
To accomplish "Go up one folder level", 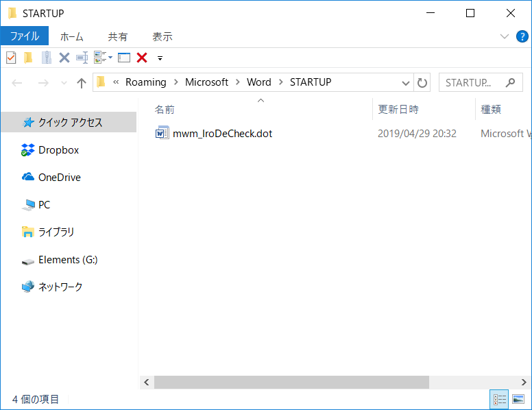I will click(82, 83).
